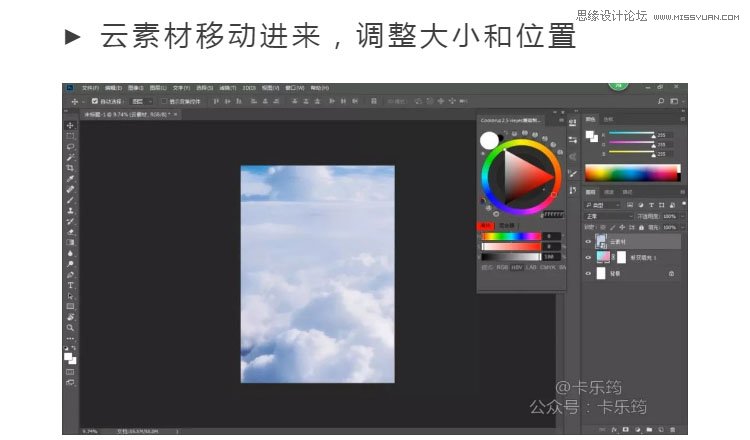750x440 pixels.
Task: Enable Show Transform Controls checkbox
Action: coord(164,101)
